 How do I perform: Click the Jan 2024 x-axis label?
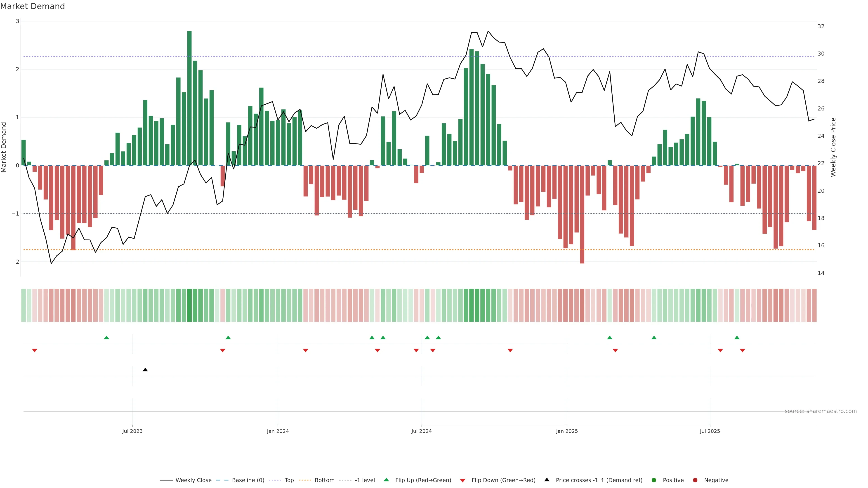click(278, 431)
